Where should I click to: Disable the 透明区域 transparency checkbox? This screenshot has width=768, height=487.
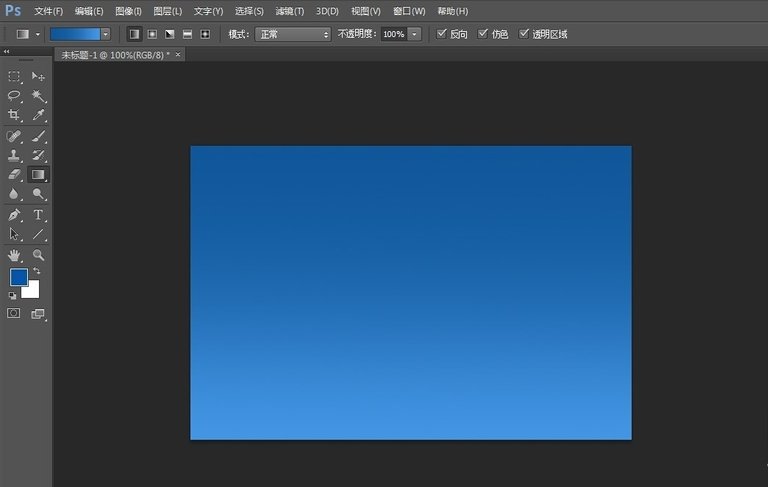[x=523, y=34]
